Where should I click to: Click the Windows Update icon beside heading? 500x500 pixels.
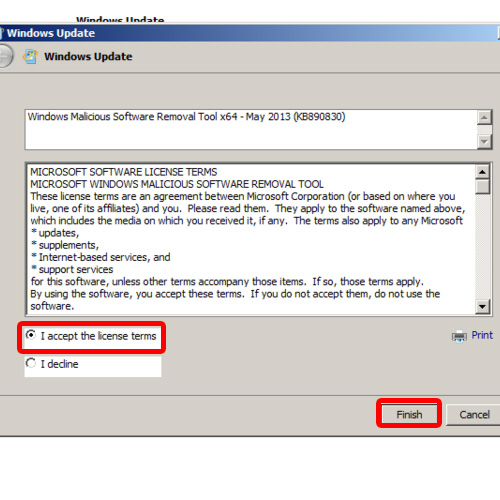[30, 57]
